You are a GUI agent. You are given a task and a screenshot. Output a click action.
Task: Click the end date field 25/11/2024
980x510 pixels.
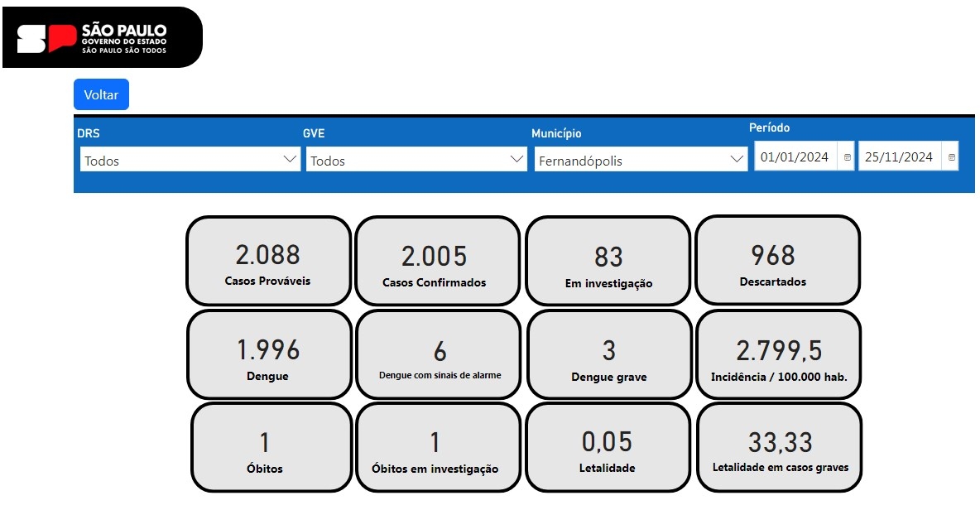[x=899, y=157]
